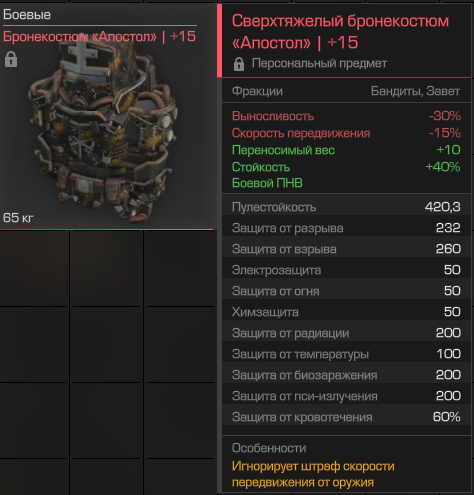This screenshot has height=495, width=474.
Task: Click the Особенности section heading
Action: 269,448
